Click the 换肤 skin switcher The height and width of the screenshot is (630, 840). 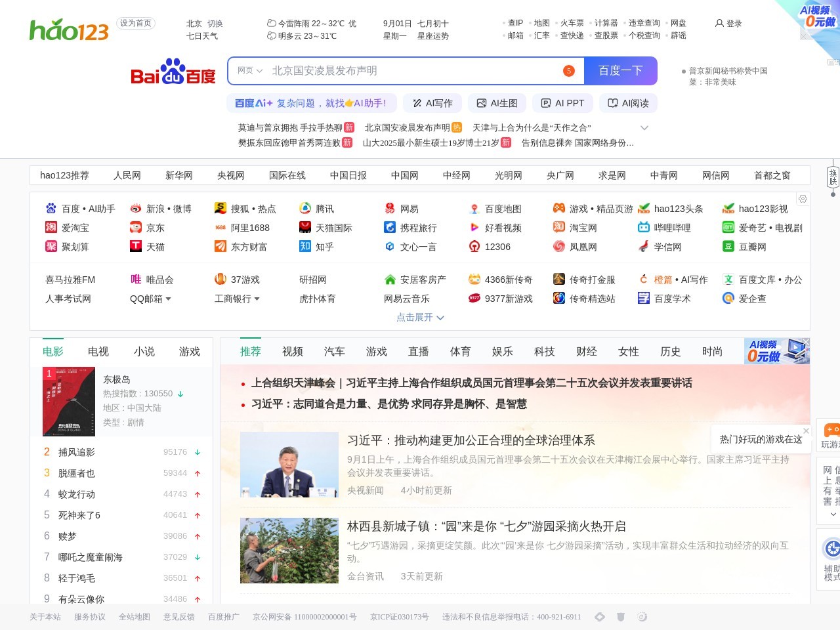(833, 177)
